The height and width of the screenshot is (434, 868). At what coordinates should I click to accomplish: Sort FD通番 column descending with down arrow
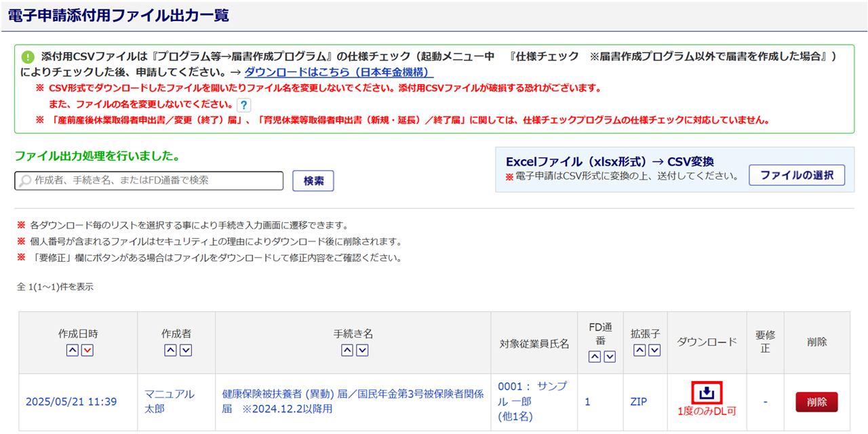click(610, 357)
